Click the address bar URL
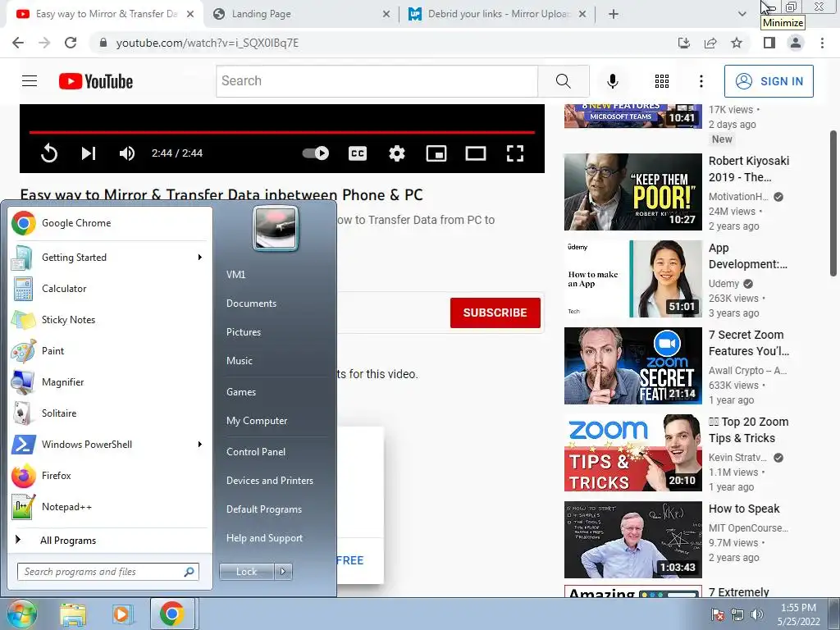Screen dimensions: 840x630 208,43
